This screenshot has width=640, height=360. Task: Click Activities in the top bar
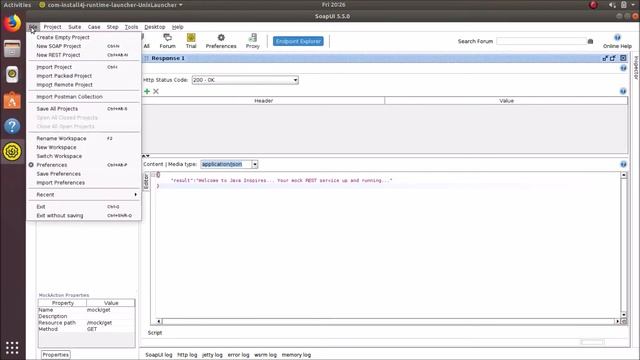point(17,5)
